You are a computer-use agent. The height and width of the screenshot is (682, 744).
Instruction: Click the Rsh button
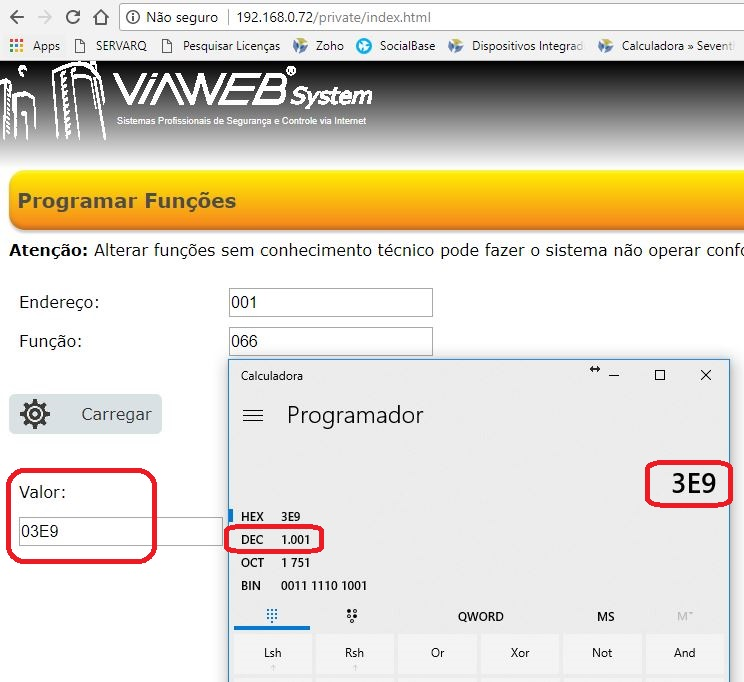(354, 654)
